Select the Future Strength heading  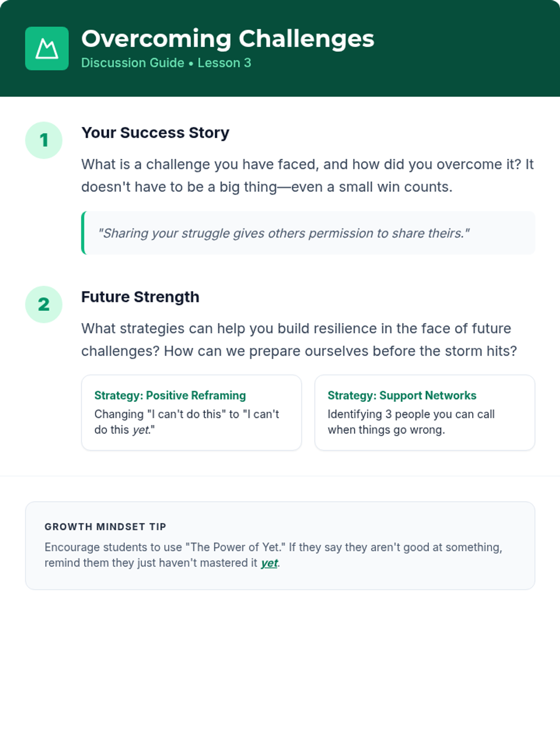click(x=140, y=297)
